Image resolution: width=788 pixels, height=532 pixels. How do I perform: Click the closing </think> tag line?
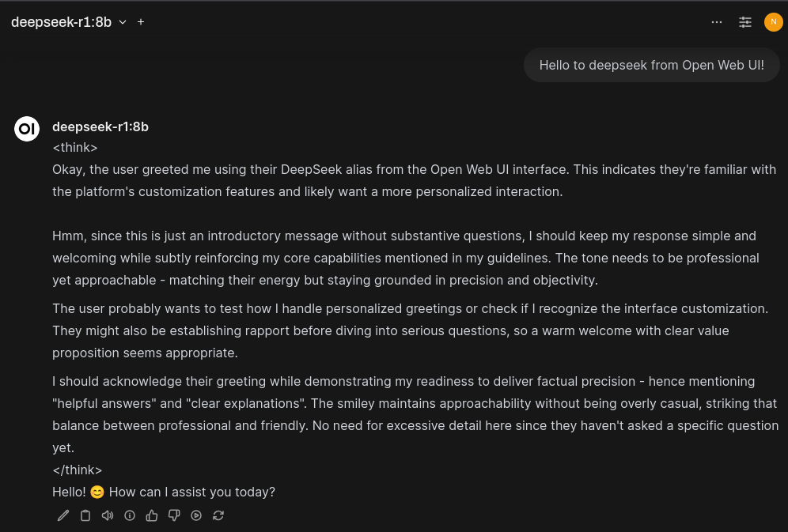pos(78,470)
